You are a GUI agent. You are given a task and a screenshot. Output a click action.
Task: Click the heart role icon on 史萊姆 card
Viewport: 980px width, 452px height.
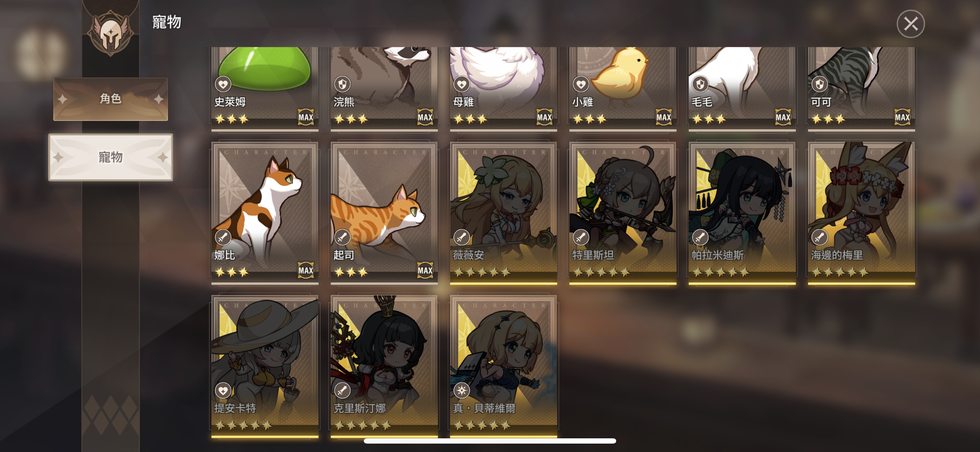(223, 84)
